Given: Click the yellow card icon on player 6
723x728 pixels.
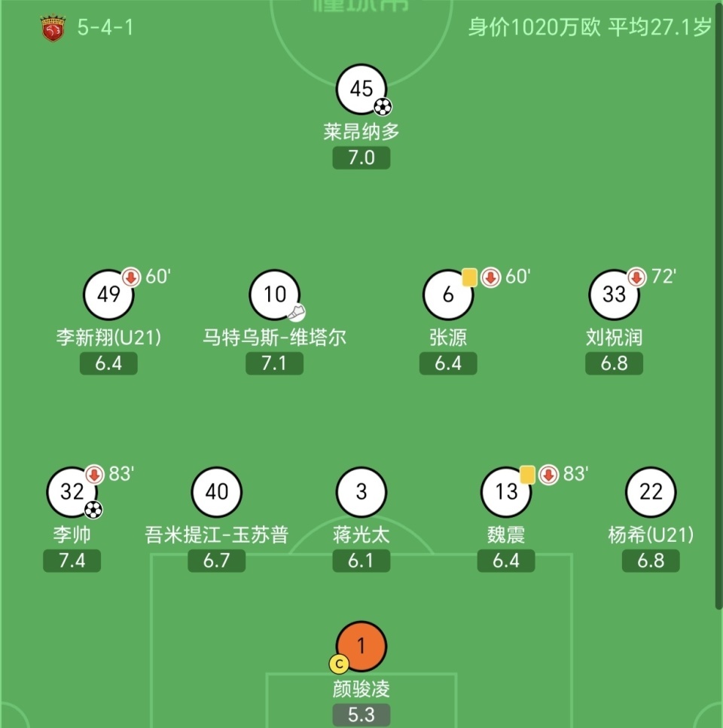Looking at the screenshot, I should (x=469, y=277).
